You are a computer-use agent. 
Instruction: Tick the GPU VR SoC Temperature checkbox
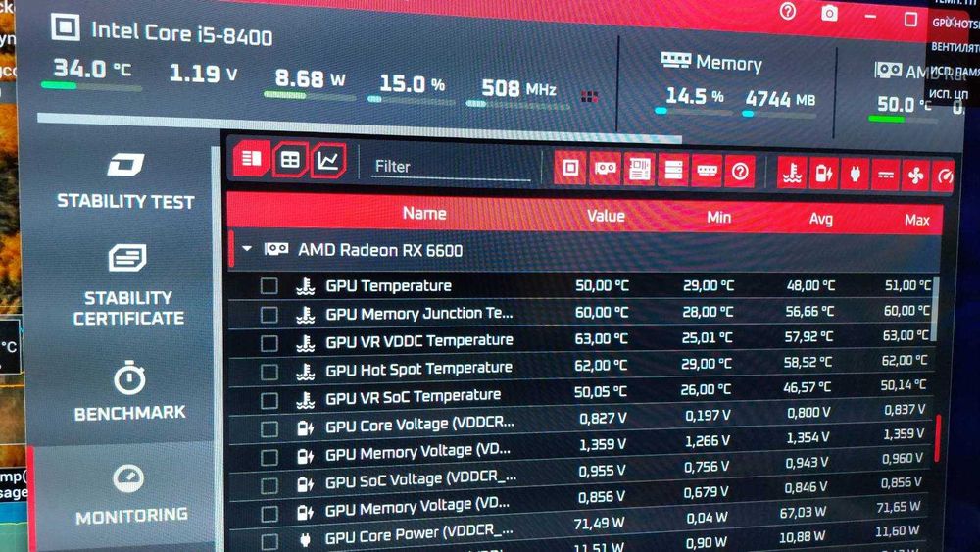[269, 401]
